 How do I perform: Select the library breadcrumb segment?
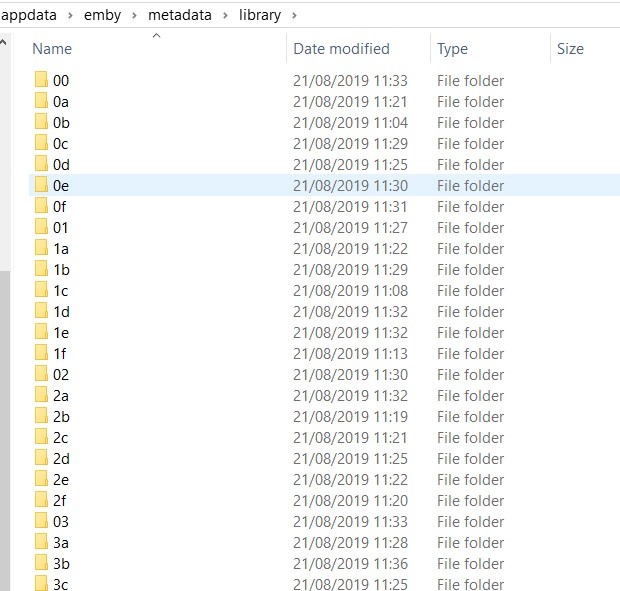(x=260, y=16)
